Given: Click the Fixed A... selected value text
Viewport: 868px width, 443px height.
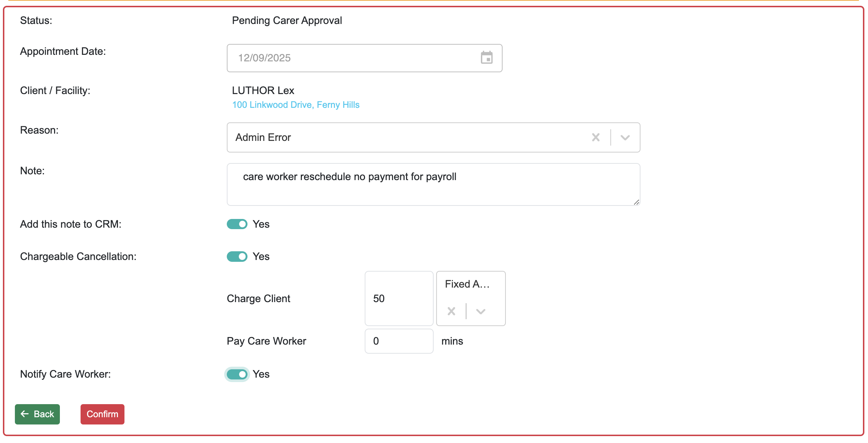Looking at the screenshot, I should [467, 284].
